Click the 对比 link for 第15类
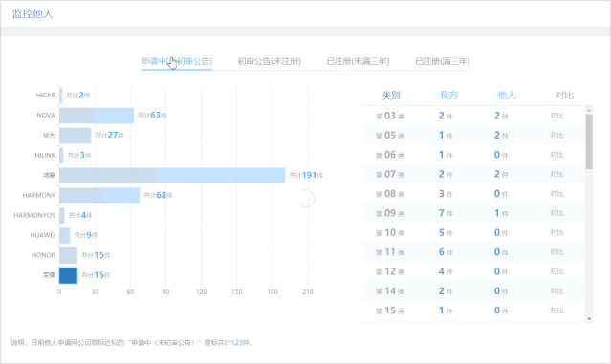Screen dimensions: 611x364 (x=556, y=310)
